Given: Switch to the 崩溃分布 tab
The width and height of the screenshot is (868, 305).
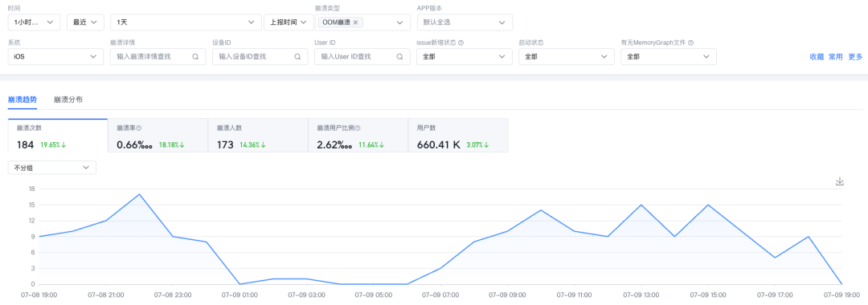Looking at the screenshot, I should point(68,100).
